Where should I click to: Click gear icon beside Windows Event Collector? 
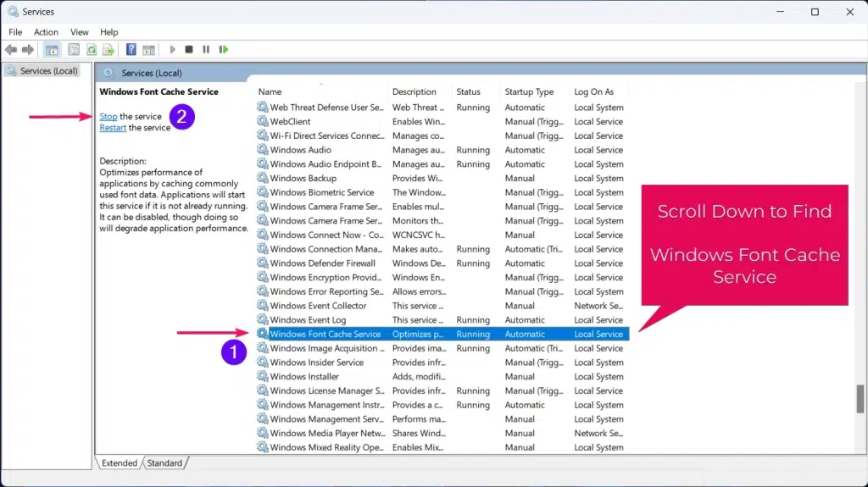coord(263,306)
